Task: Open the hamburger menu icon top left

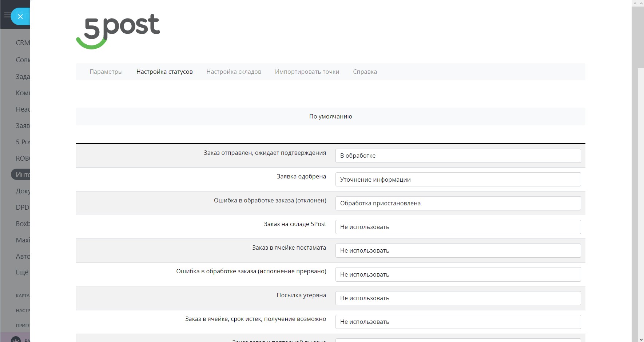Action: click(x=8, y=15)
